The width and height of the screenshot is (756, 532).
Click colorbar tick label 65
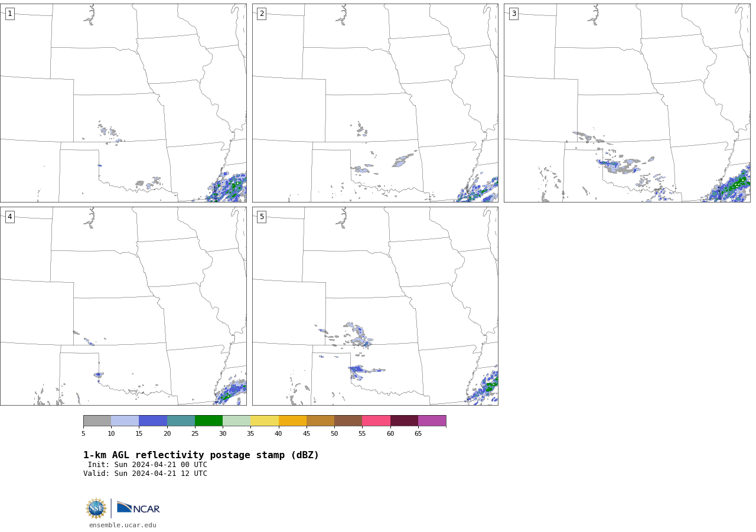tap(418, 433)
